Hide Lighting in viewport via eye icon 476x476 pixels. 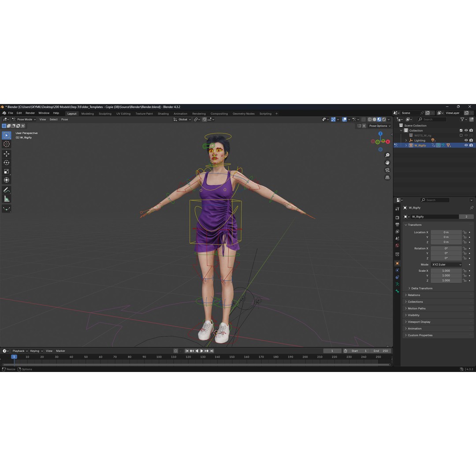coord(466,140)
